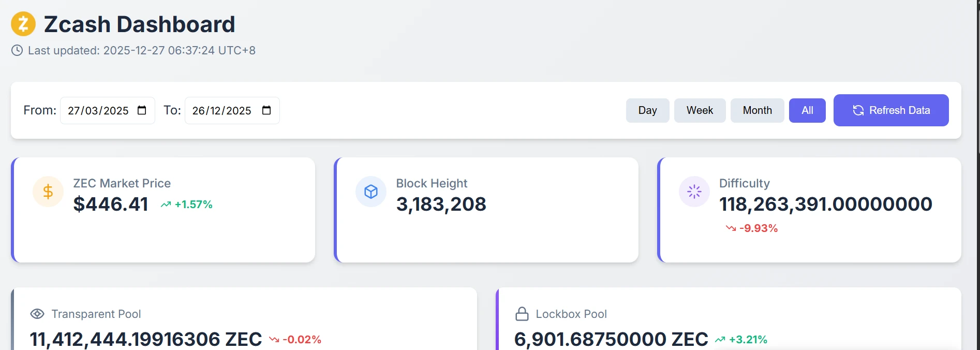Click the Zcash Dashboard title

(x=140, y=24)
